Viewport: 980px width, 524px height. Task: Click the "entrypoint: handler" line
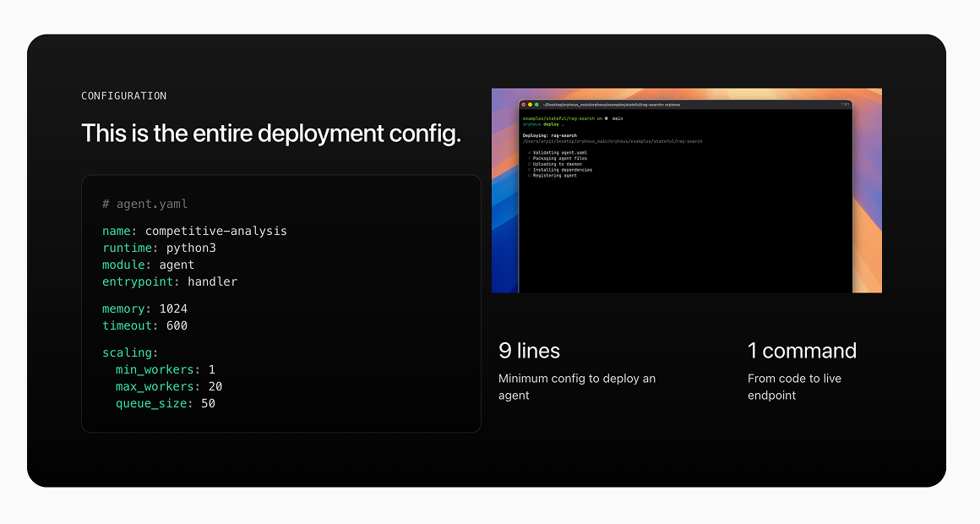[170, 281]
